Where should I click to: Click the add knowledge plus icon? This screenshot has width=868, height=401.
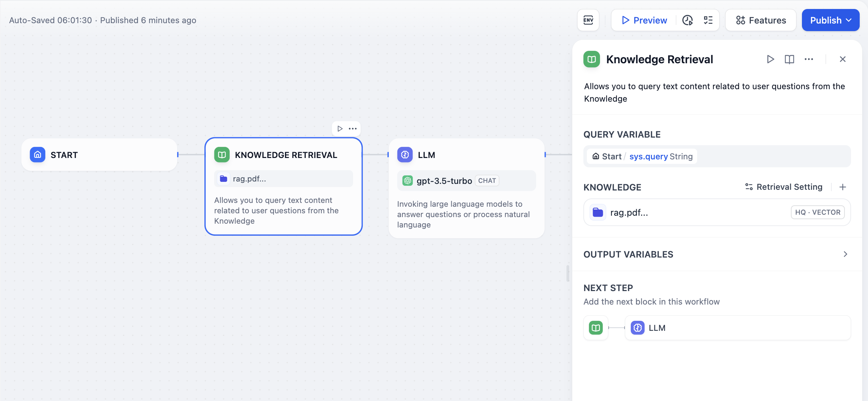coord(843,187)
